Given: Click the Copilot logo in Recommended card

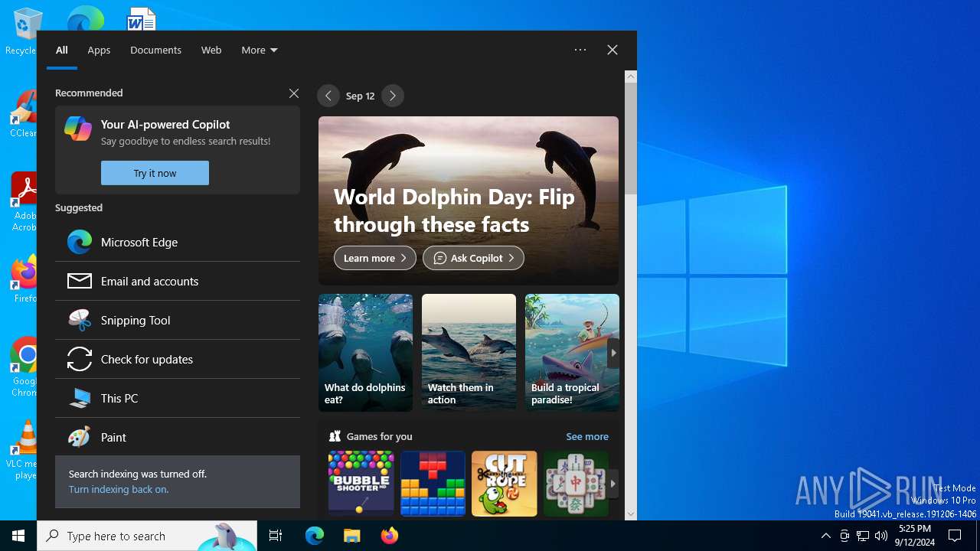Looking at the screenshot, I should pyautogui.click(x=78, y=129).
